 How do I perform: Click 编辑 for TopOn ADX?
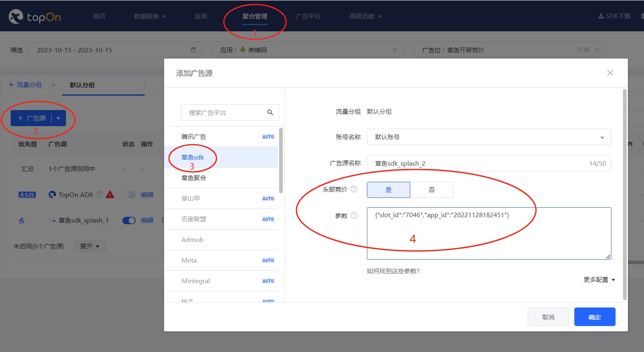147,195
